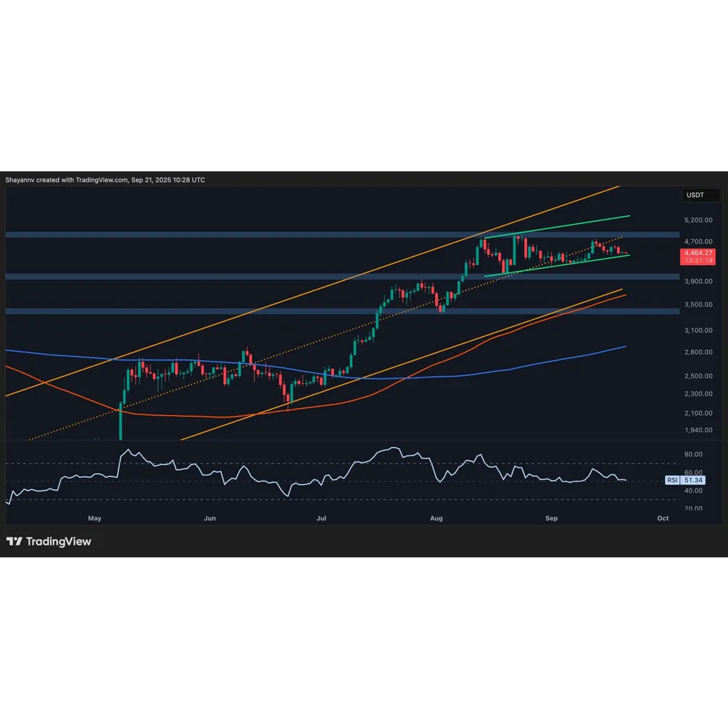This screenshot has width=728, height=728.
Task: Click the 4,700.00 price axis label
Action: (698, 242)
